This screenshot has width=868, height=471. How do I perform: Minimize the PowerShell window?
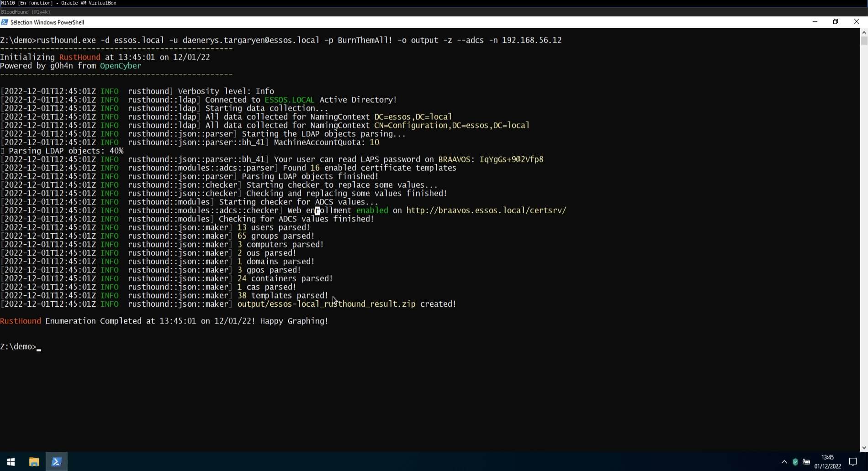815,22
